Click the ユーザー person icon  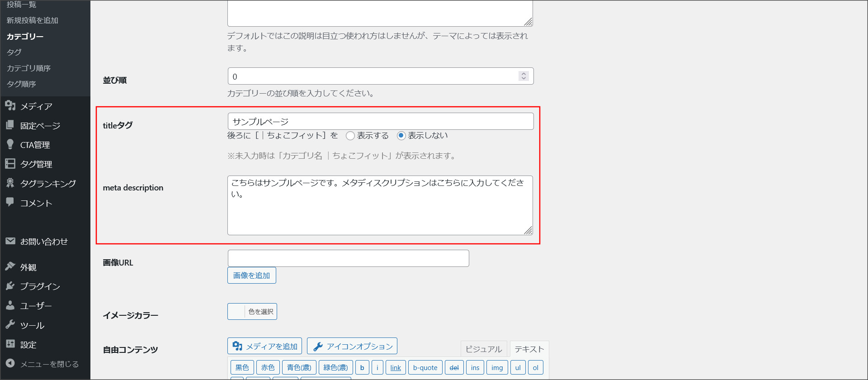click(10, 305)
